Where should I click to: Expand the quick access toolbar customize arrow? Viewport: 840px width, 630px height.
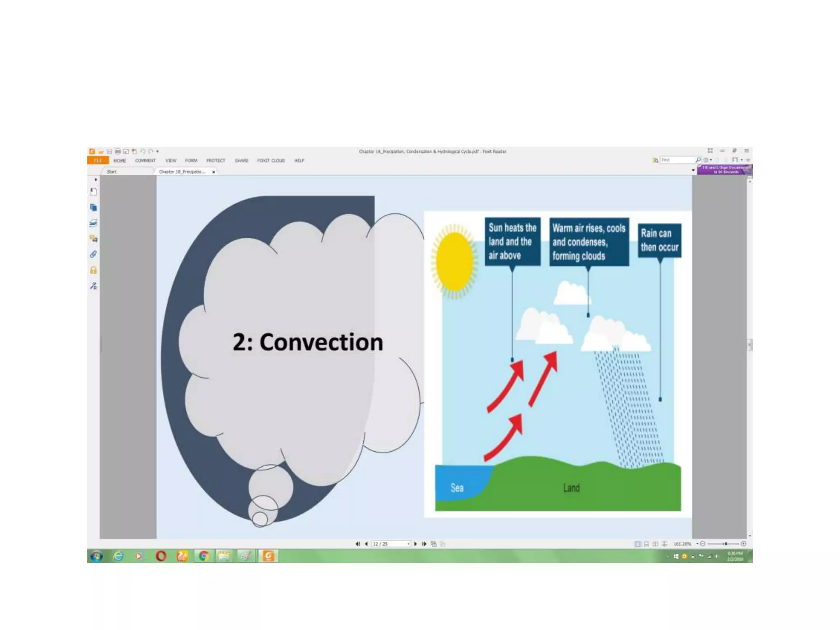[x=157, y=151]
